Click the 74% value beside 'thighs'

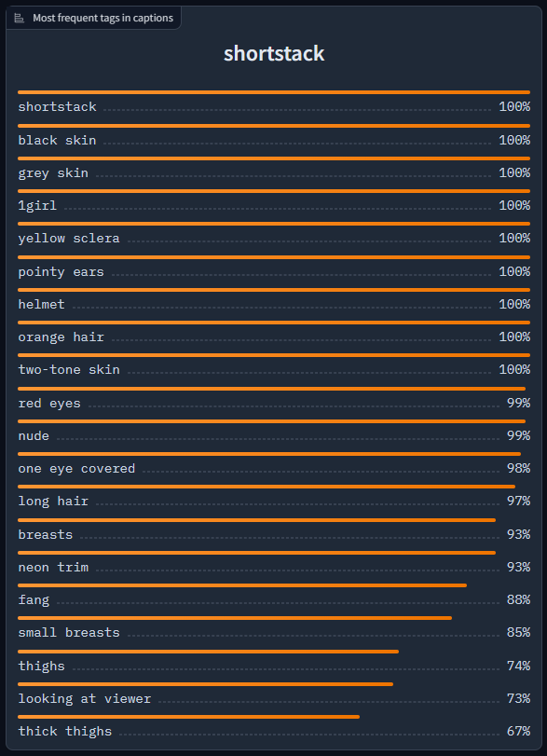518,666
